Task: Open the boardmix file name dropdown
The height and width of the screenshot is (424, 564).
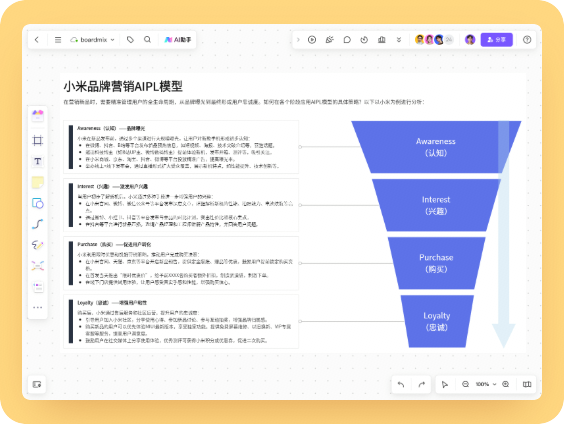Action: coord(93,40)
